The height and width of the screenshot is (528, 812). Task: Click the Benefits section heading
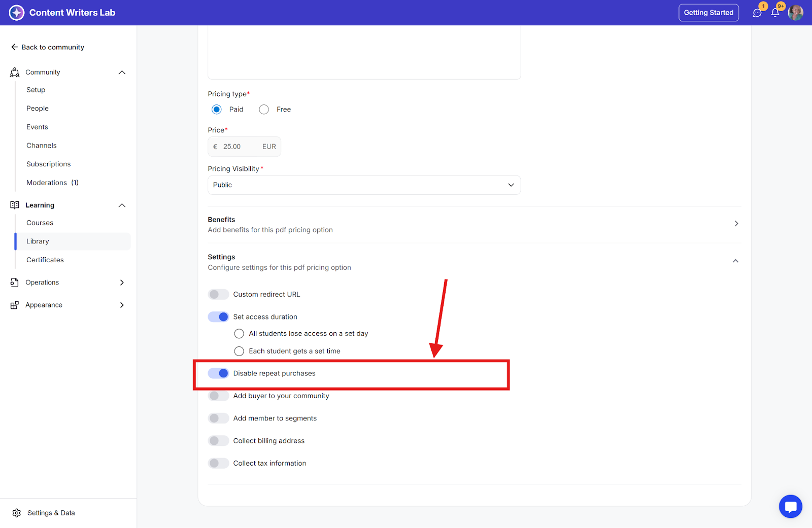click(222, 220)
